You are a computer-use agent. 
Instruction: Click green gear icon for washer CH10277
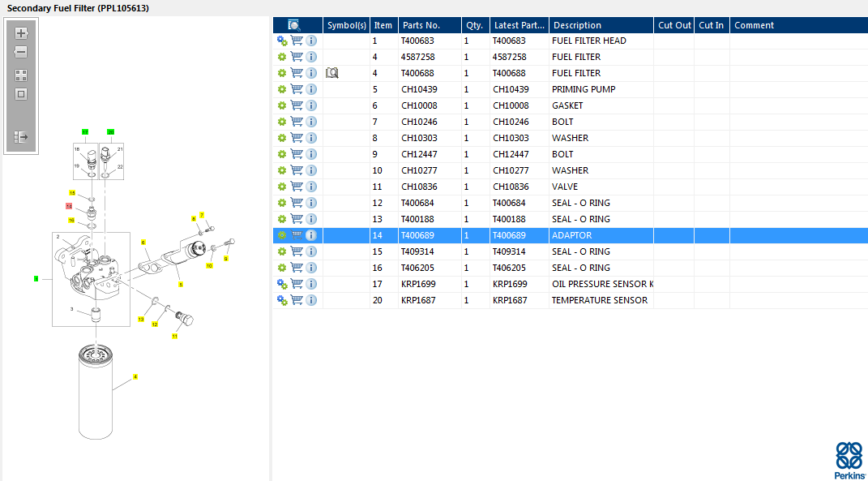[282, 170]
